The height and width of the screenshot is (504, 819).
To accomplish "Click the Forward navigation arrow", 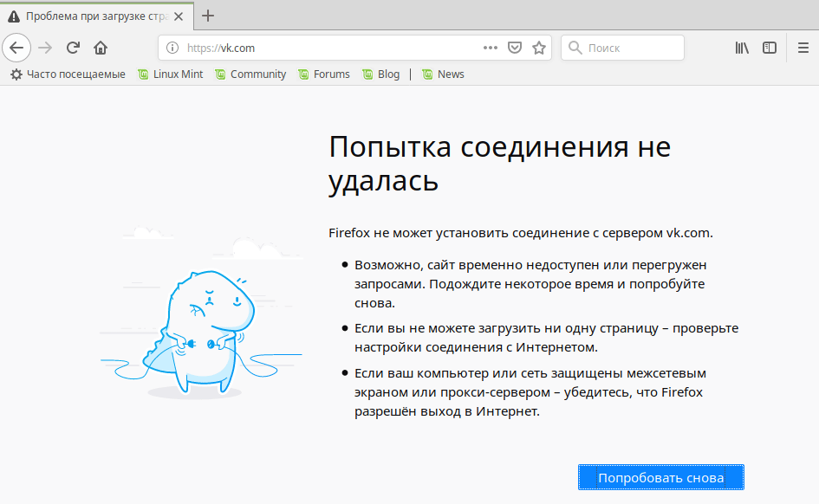I will (45, 48).
